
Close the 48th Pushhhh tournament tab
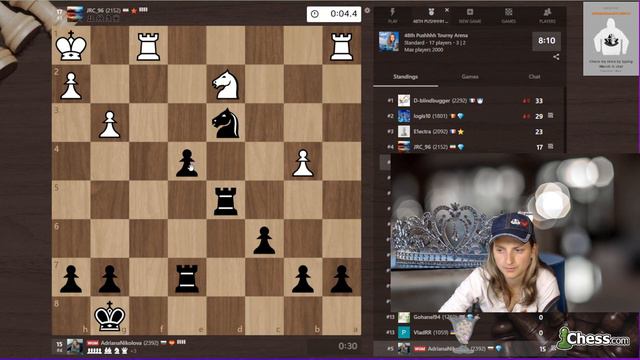click(447, 10)
